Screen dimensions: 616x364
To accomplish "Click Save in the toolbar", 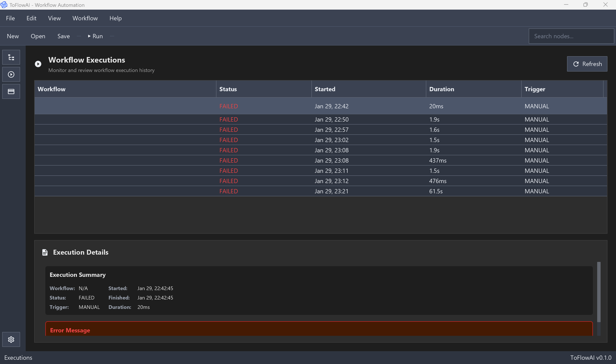I will coord(64,36).
